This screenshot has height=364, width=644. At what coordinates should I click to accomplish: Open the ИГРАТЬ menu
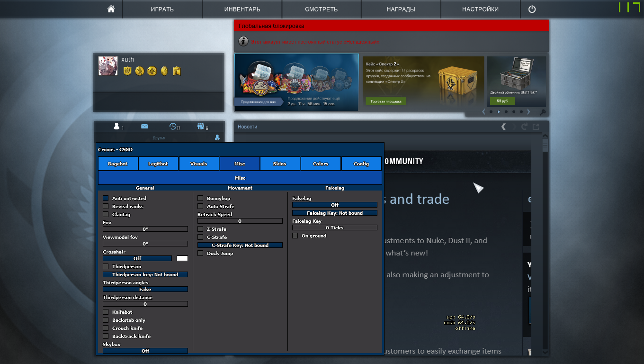[162, 9]
